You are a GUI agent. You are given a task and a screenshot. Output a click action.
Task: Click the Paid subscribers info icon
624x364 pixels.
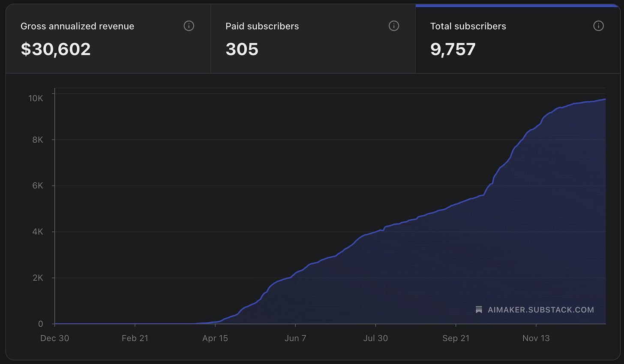(x=393, y=26)
